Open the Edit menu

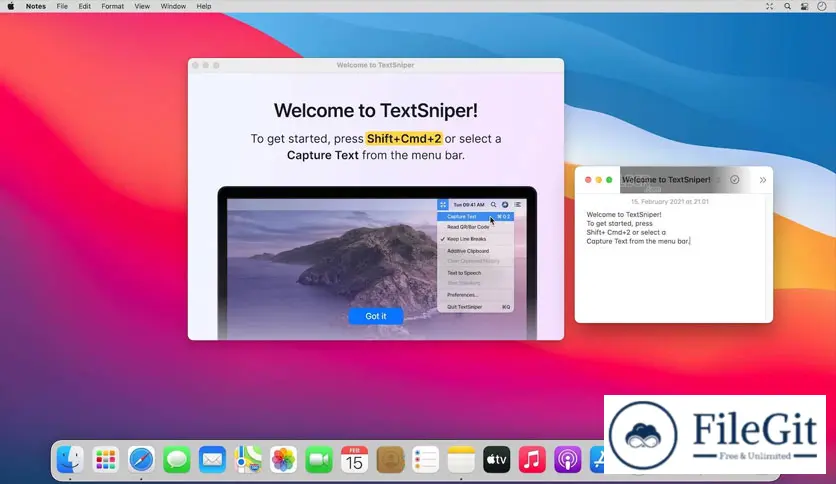(84, 6)
